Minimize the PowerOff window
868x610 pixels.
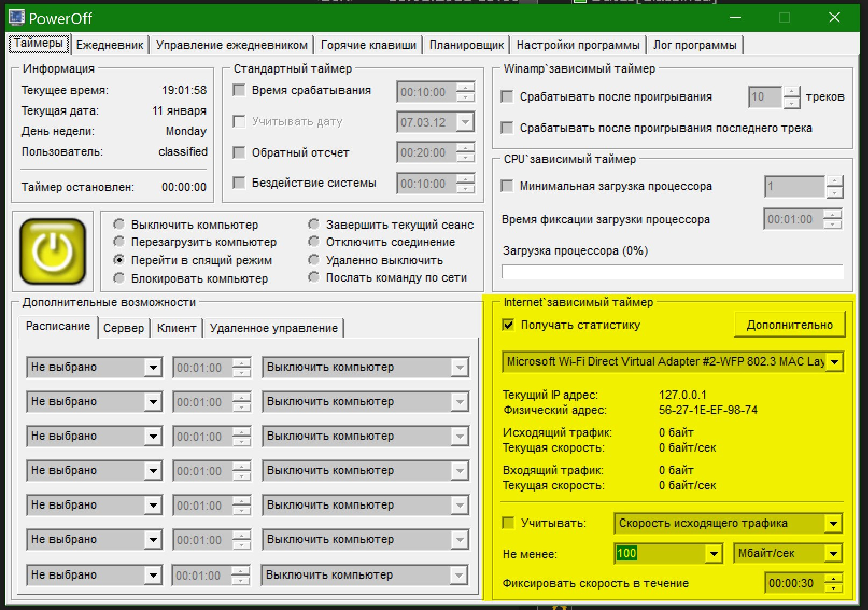(x=735, y=18)
